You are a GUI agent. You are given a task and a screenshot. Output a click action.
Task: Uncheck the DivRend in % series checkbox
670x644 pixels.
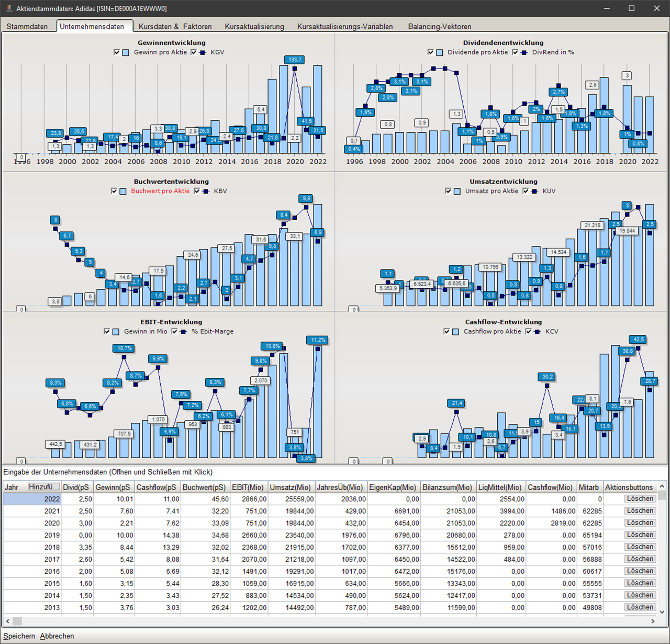pyautogui.click(x=516, y=52)
